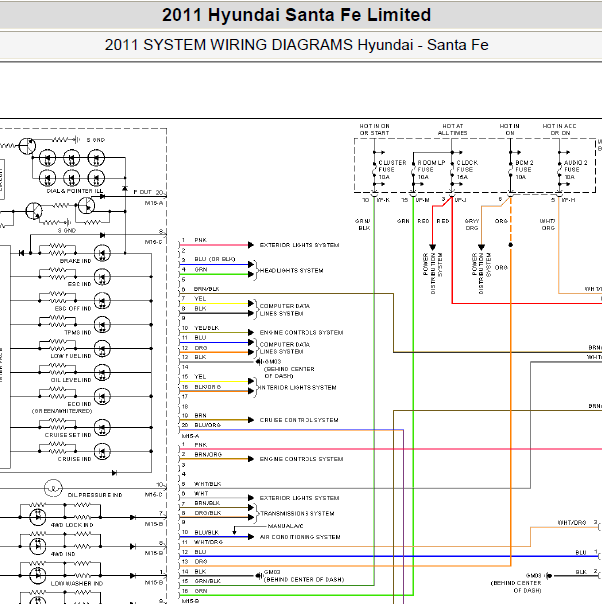
Task: Select the 'LOW WASHER IND' label
Action: click(77, 584)
